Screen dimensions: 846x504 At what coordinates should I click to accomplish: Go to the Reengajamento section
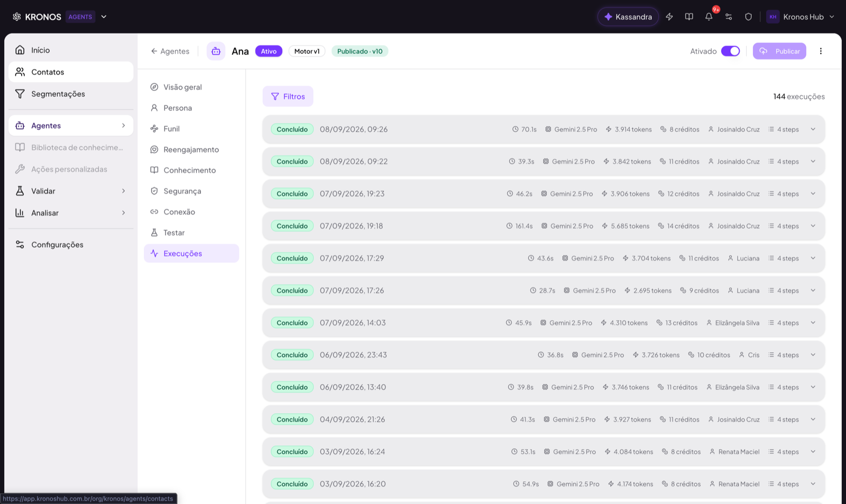[191, 150]
